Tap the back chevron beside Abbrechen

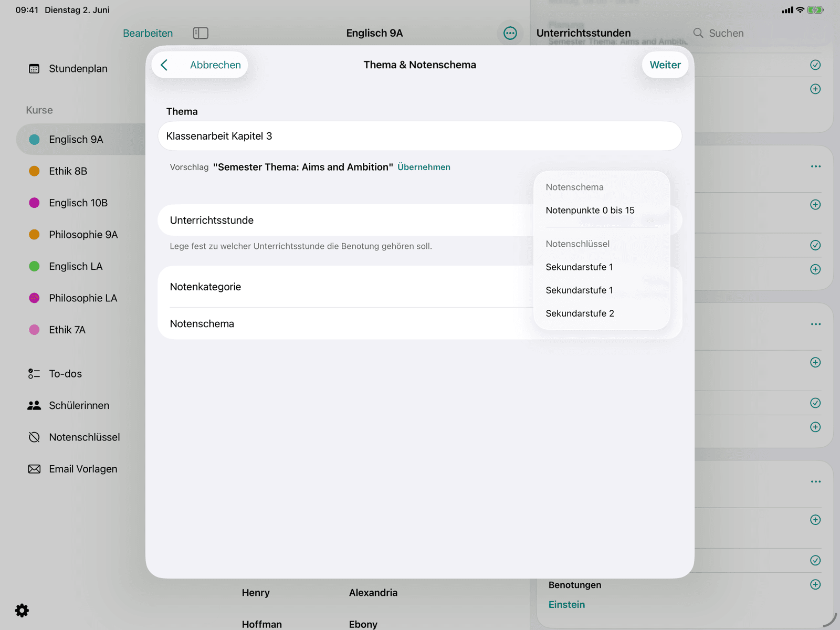(164, 65)
